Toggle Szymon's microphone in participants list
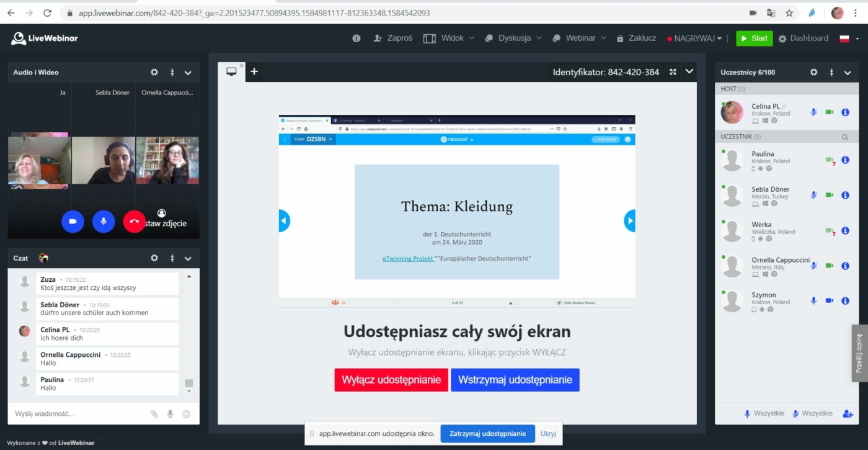868x450 pixels. (813, 300)
